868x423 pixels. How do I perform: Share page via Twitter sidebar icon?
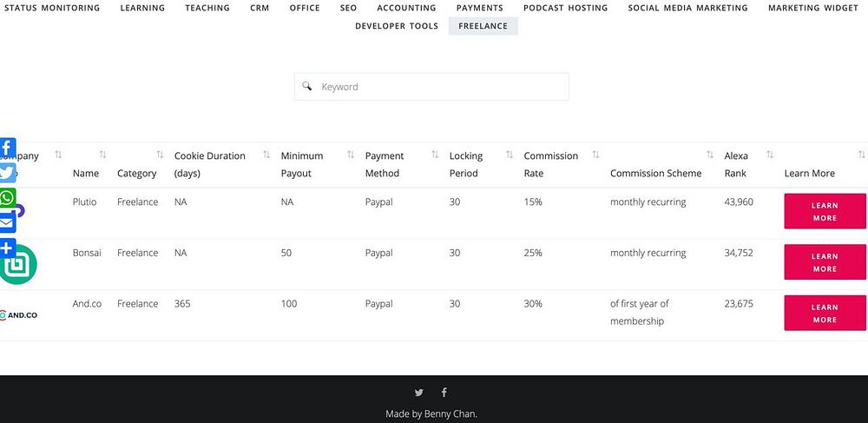point(7,173)
